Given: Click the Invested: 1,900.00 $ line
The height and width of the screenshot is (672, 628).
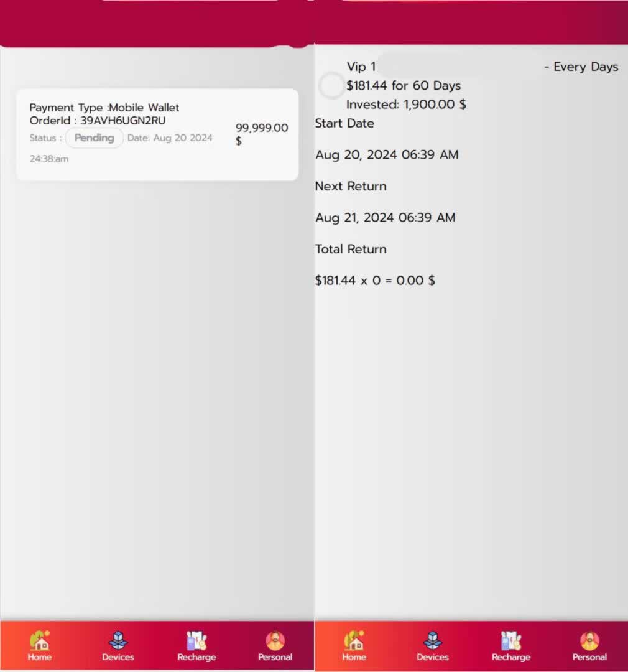Looking at the screenshot, I should (x=406, y=105).
